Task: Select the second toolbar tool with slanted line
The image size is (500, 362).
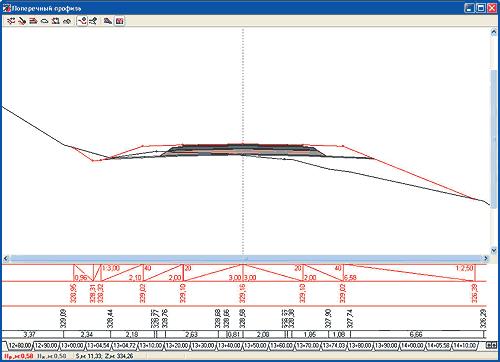Action: click(x=22, y=21)
